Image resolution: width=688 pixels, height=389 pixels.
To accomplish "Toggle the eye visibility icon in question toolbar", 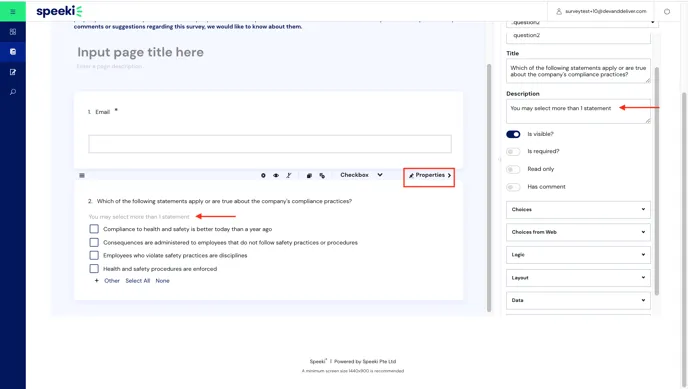I will point(276,175).
